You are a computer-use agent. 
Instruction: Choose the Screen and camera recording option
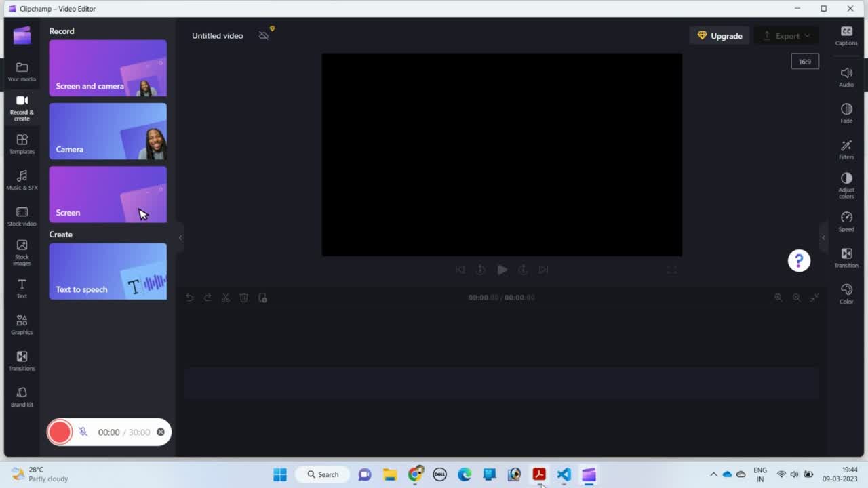[x=108, y=68]
